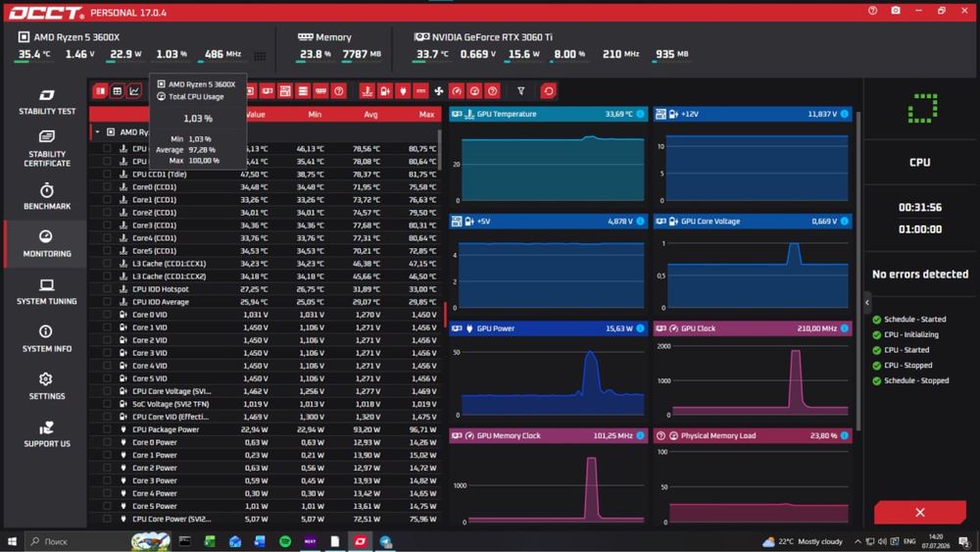The image size is (980, 552).
Task: Click info icon on +5V graph
Action: (640, 222)
